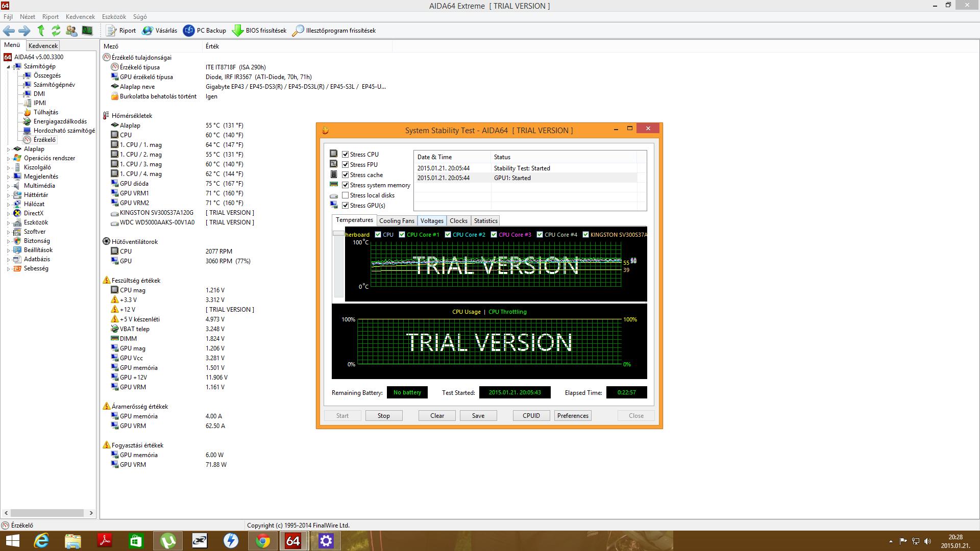980x551 pixels.
Task: Toggle Stress GPU(s) checkbox
Action: point(346,206)
